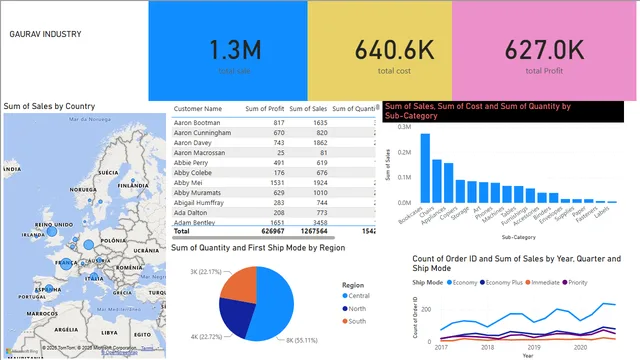Highlight Immediate in Ship Mode legend
The height and width of the screenshot is (360, 640).
[x=542, y=282]
